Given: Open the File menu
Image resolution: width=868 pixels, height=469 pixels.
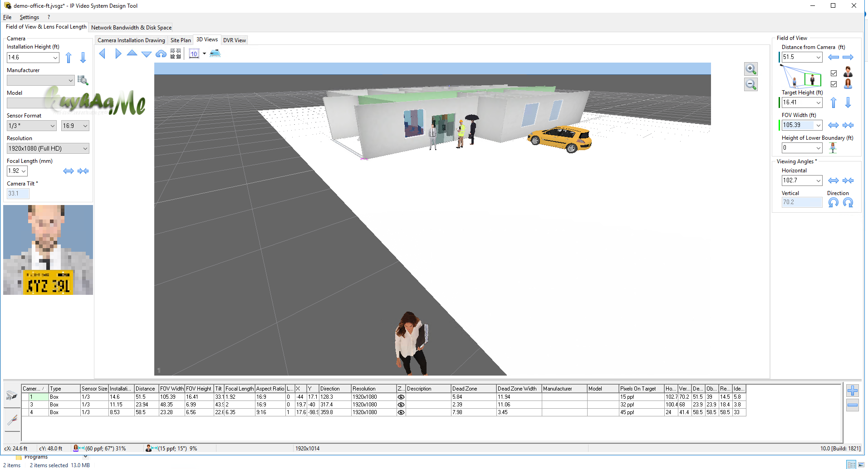Looking at the screenshot, I should (7, 17).
